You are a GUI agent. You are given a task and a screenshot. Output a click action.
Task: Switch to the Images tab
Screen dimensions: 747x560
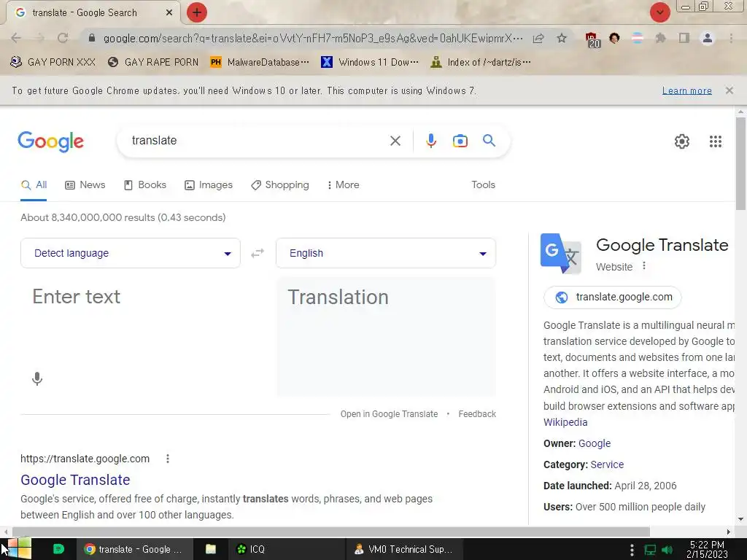point(209,184)
